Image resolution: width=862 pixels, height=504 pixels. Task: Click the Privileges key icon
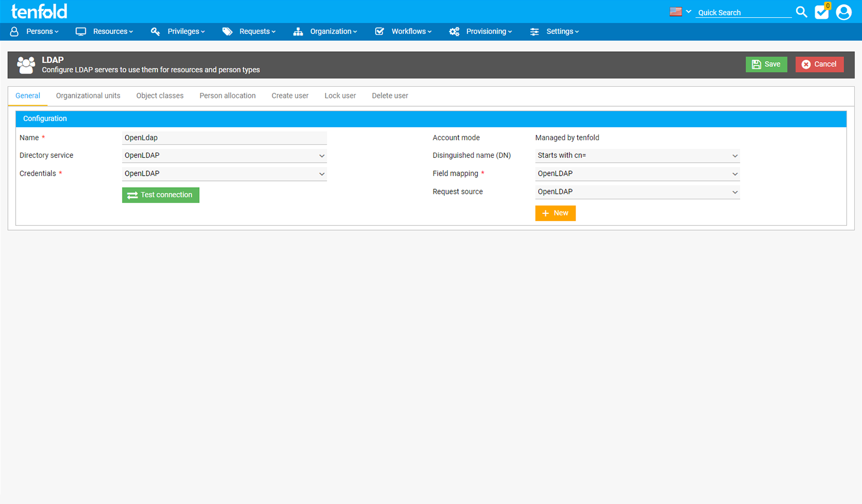(x=155, y=31)
